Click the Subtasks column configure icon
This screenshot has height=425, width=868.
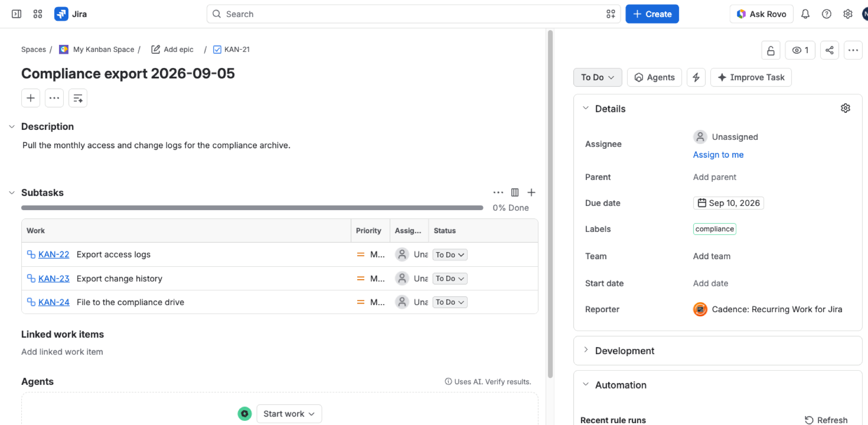[x=515, y=192]
